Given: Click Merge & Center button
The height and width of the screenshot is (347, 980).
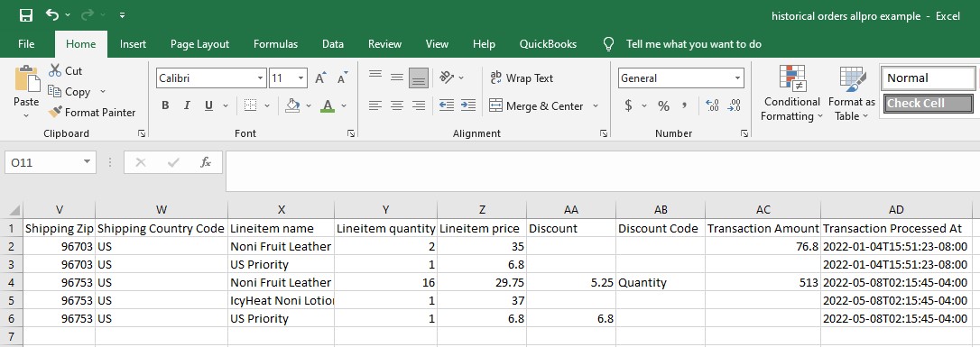Looking at the screenshot, I should pyautogui.click(x=536, y=106).
